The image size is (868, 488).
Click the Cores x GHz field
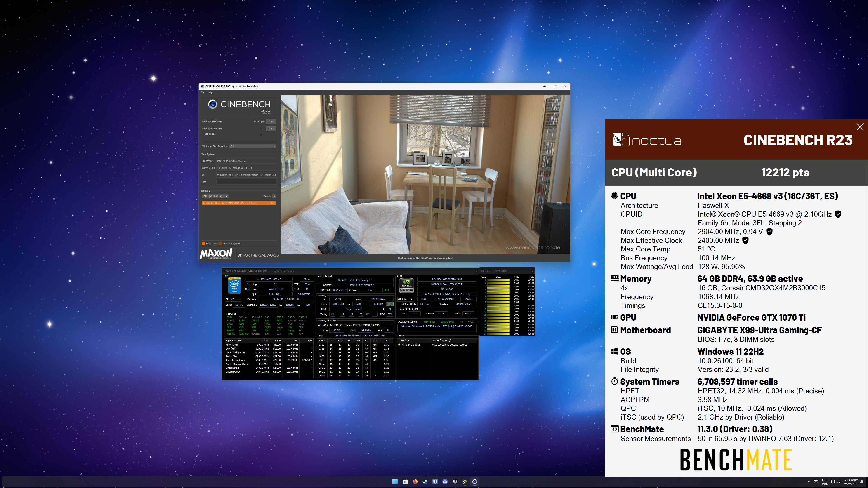(246, 168)
